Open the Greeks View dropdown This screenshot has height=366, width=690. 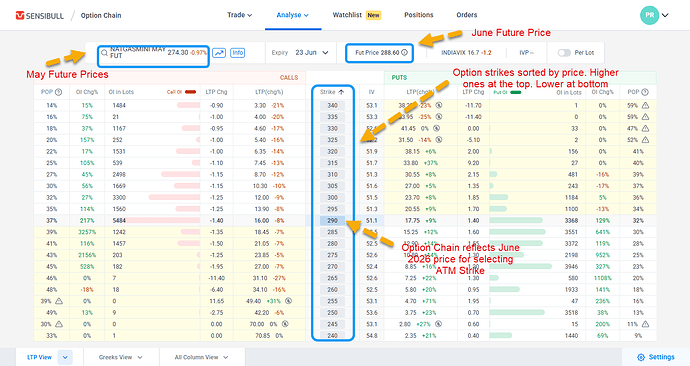(121, 357)
